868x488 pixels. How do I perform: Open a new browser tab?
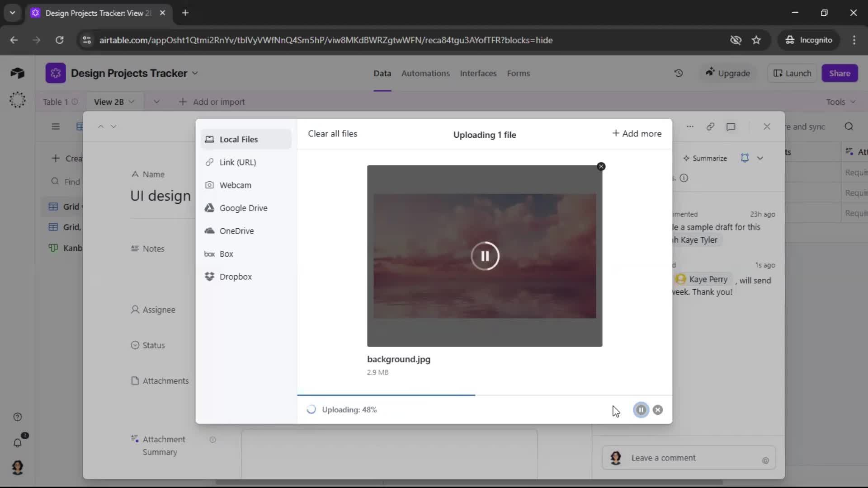(185, 13)
